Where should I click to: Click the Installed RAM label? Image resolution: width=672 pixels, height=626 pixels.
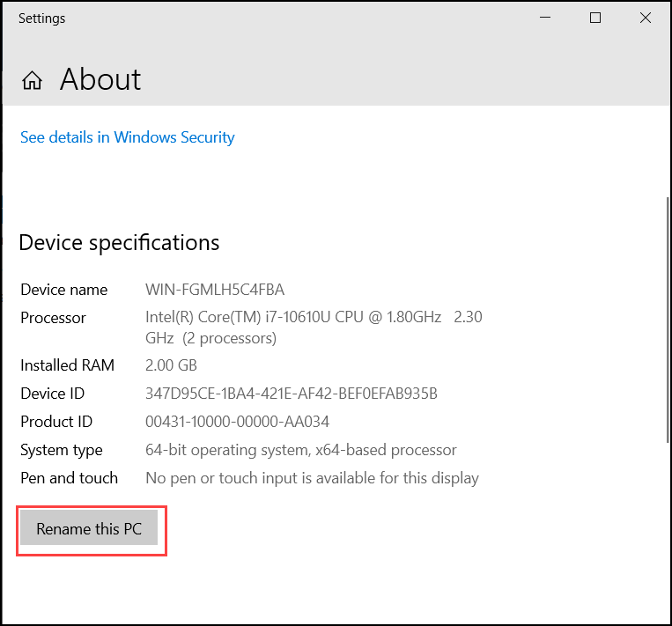click(x=67, y=365)
